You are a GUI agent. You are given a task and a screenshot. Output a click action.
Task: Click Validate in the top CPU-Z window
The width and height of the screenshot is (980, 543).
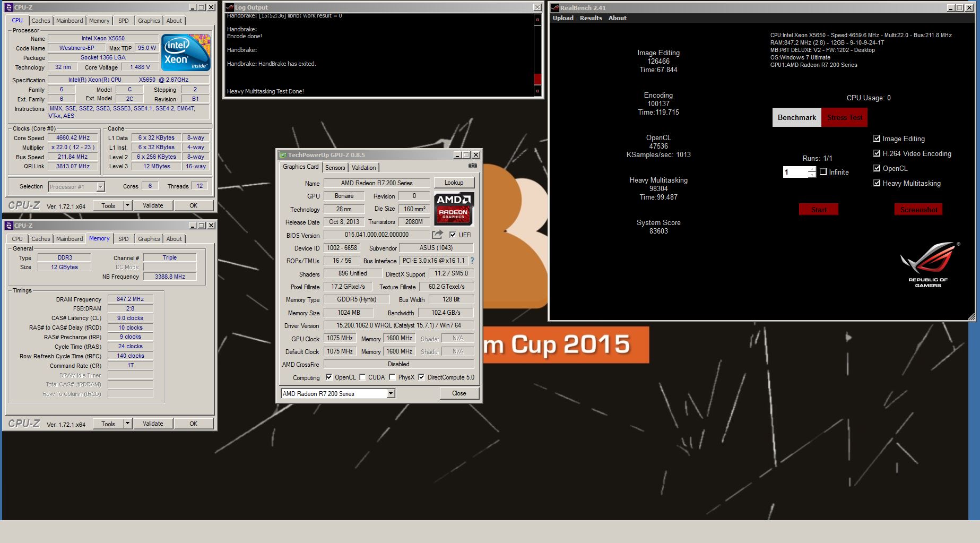[153, 205]
